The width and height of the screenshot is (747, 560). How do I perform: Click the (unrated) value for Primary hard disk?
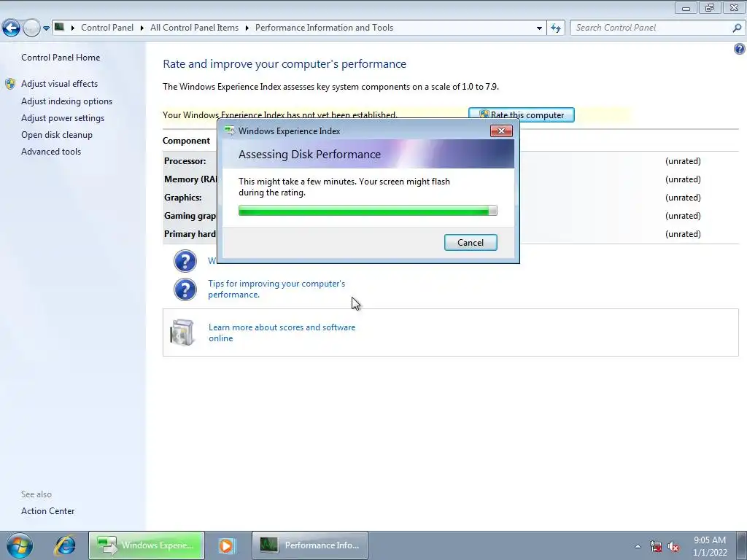(683, 234)
